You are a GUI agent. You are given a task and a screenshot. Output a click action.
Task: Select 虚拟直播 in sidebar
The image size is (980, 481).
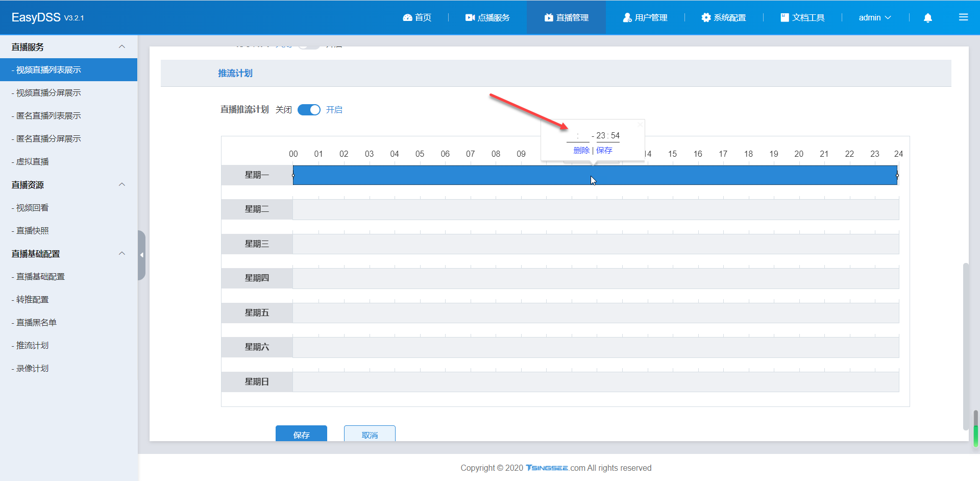[68, 161]
